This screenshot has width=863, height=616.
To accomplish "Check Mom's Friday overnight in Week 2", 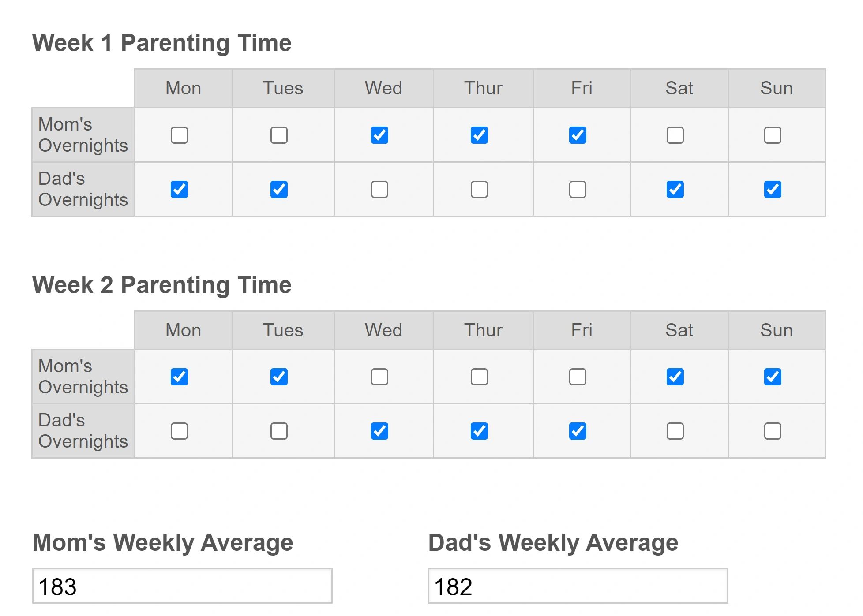I will tap(577, 377).
